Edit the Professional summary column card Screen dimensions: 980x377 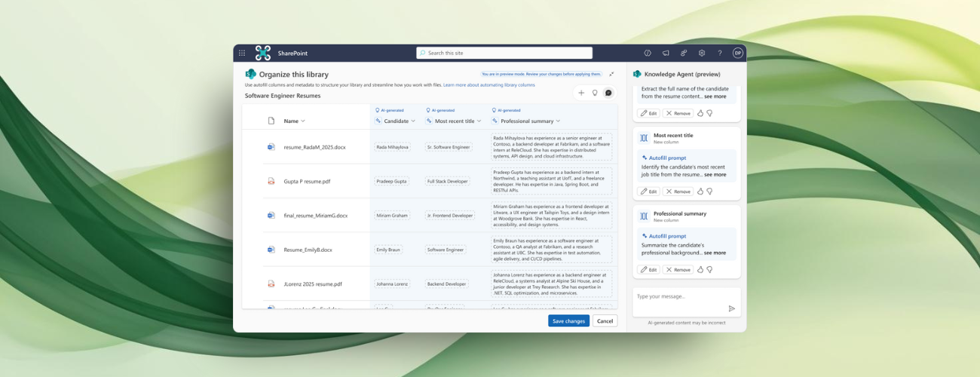(x=648, y=269)
